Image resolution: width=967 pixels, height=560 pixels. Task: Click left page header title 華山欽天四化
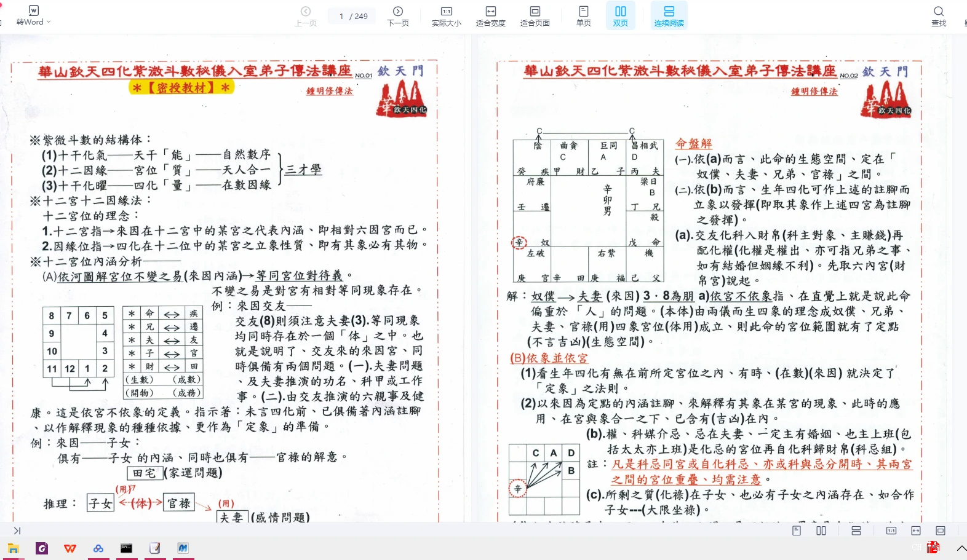tap(195, 71)
